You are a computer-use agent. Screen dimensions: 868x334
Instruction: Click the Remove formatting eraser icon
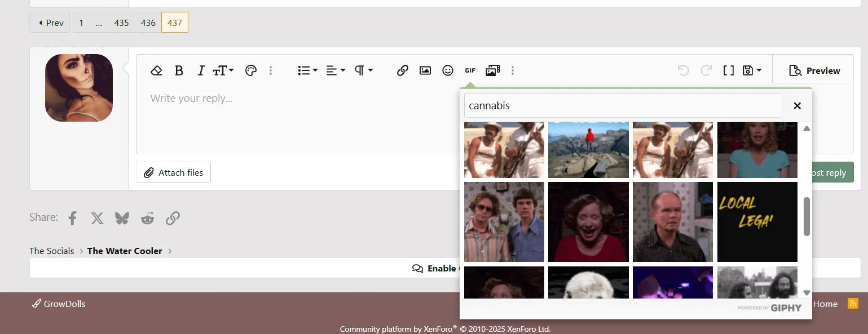pos(156,70)
